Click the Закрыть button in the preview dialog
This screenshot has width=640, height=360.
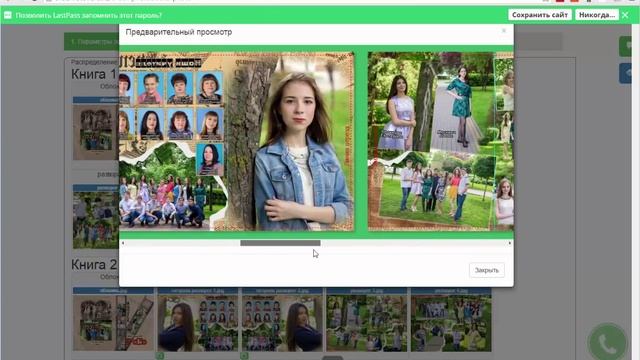coord(487,270)
